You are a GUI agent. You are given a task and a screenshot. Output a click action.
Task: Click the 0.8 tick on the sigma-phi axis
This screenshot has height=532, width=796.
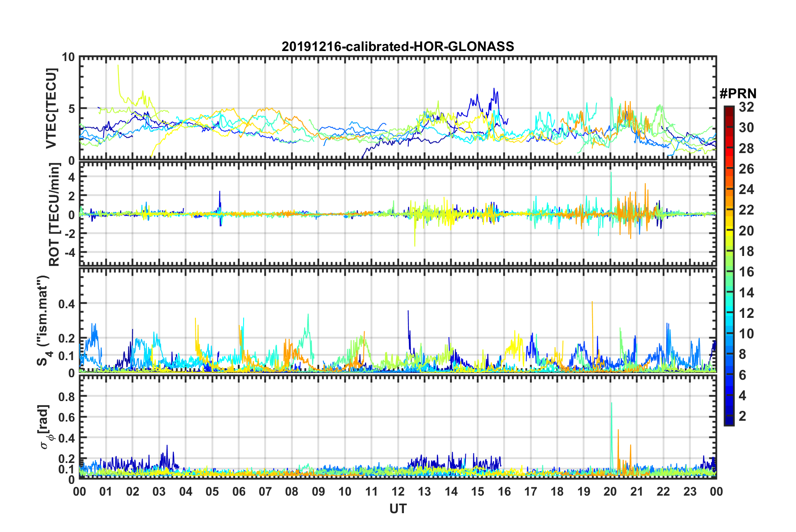tap(67, 396)
